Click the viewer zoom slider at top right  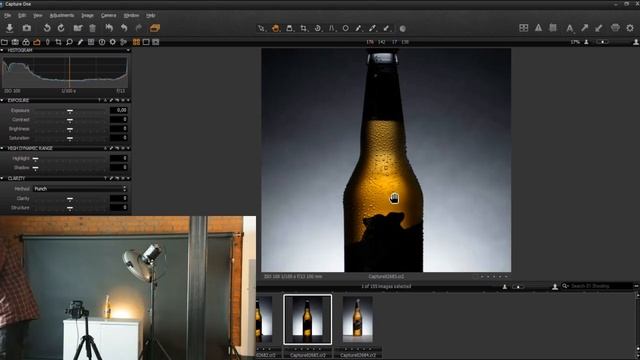(x=602, y=42)
